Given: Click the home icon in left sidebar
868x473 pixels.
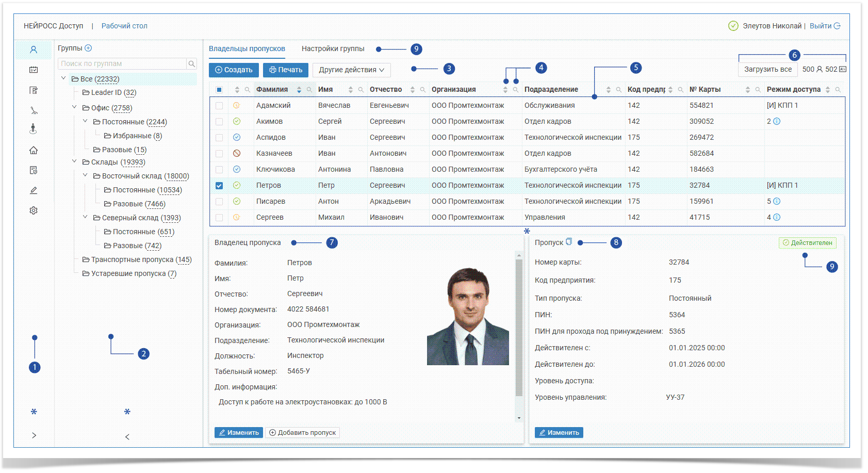Looking at the screenshot, I should pyautogui.click(x=34, y=150).
